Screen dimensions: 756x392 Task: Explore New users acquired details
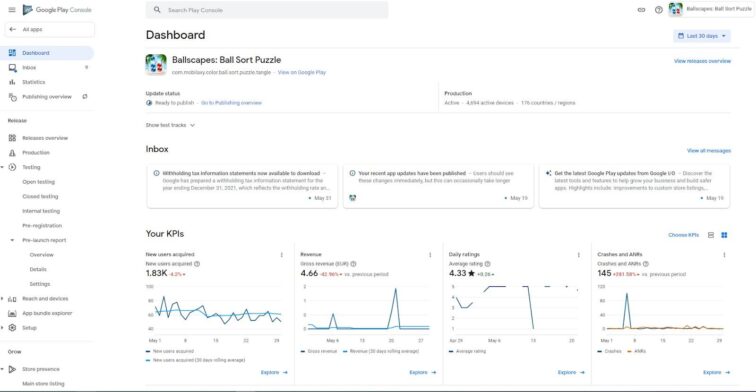coord(274,372)
